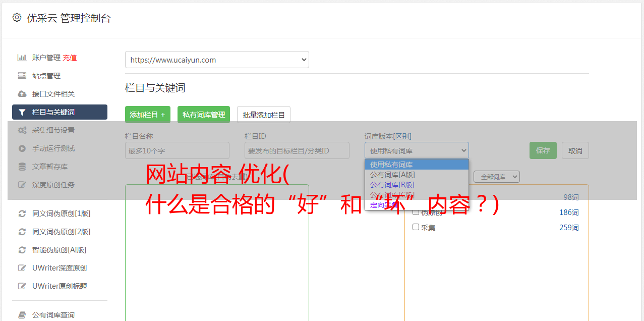
Task: Click the server icon for 站点管理
Action: pos(22,76)
